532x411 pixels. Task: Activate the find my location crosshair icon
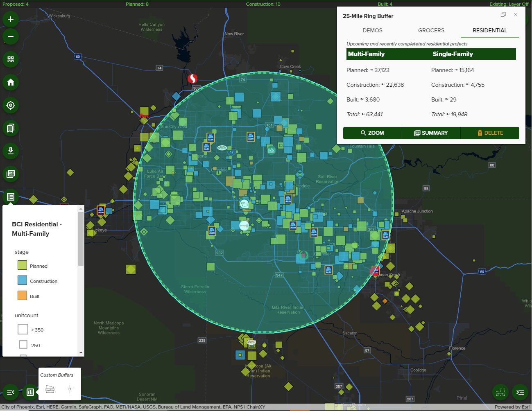(10, 105)
